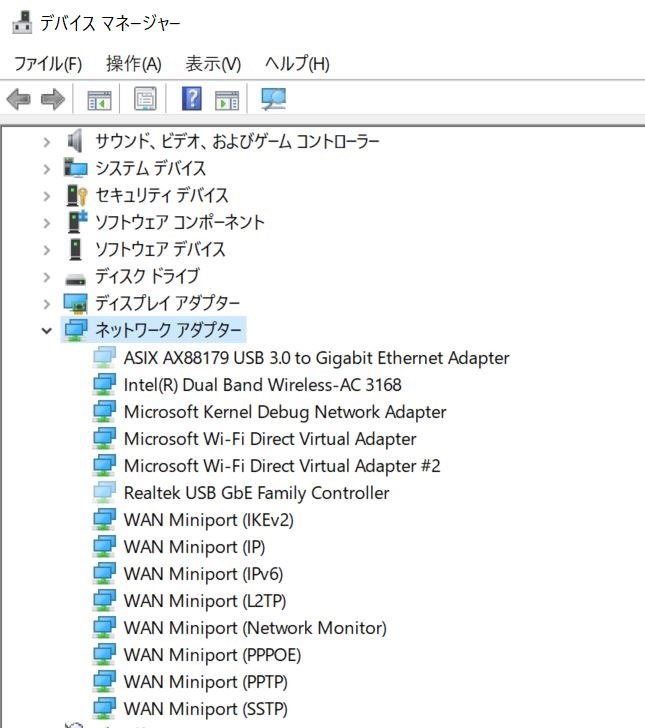This screenshot has height=728, width=645.
Task: Select ソフトウェア デバイス category label
Action: pyautogui.click(x=160, y=249)
